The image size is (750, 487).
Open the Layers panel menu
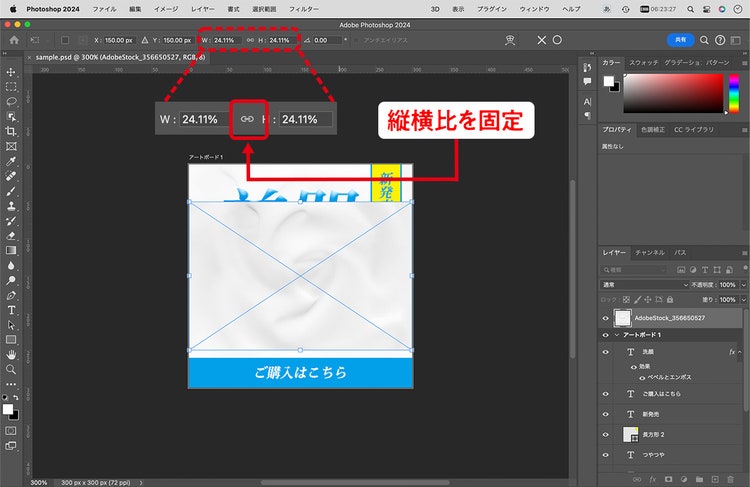[x=744, y=253]
